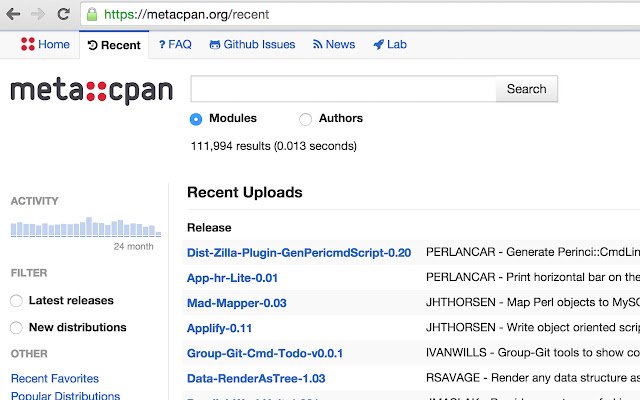Click the ACTIVITY sidebar heading
640x400 pixels.
point(35,201)
